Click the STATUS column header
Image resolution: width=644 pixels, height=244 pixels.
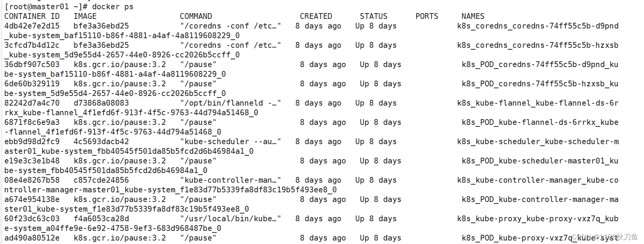point(374,16)
